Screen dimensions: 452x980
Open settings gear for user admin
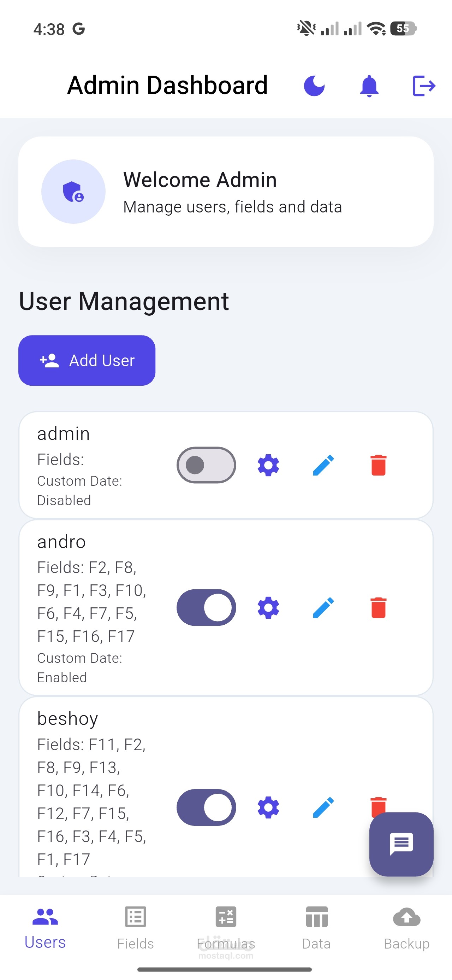(x=268, y=465)
